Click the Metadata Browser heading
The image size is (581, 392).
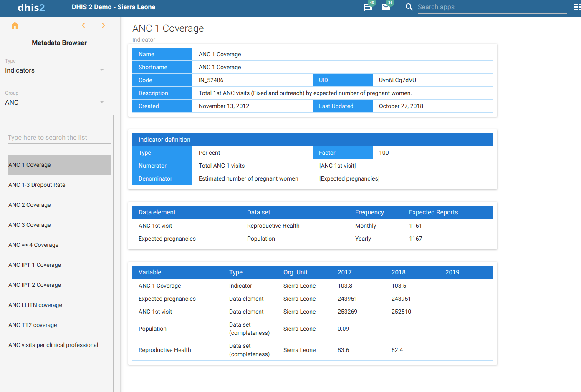click(x=59, y=43)
